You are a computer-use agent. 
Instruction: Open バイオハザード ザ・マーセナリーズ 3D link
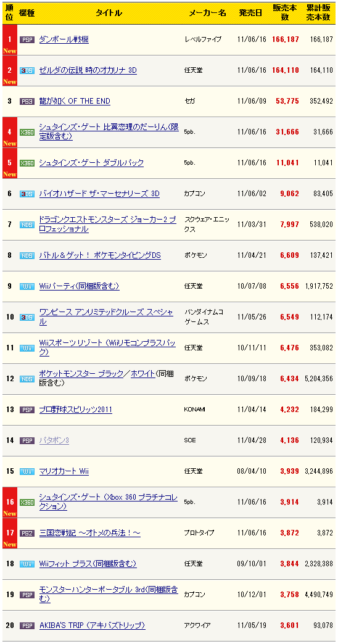tap(99, 194)
